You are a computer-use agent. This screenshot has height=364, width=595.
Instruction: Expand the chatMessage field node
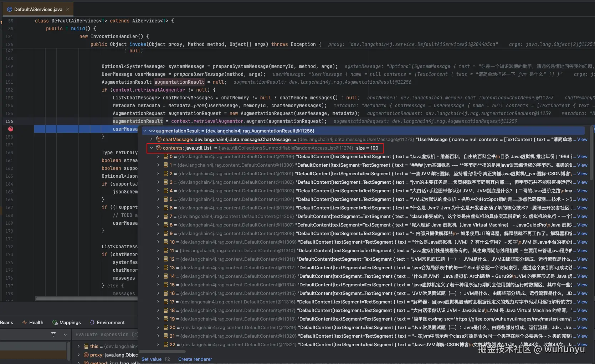[x=152, y=139]
